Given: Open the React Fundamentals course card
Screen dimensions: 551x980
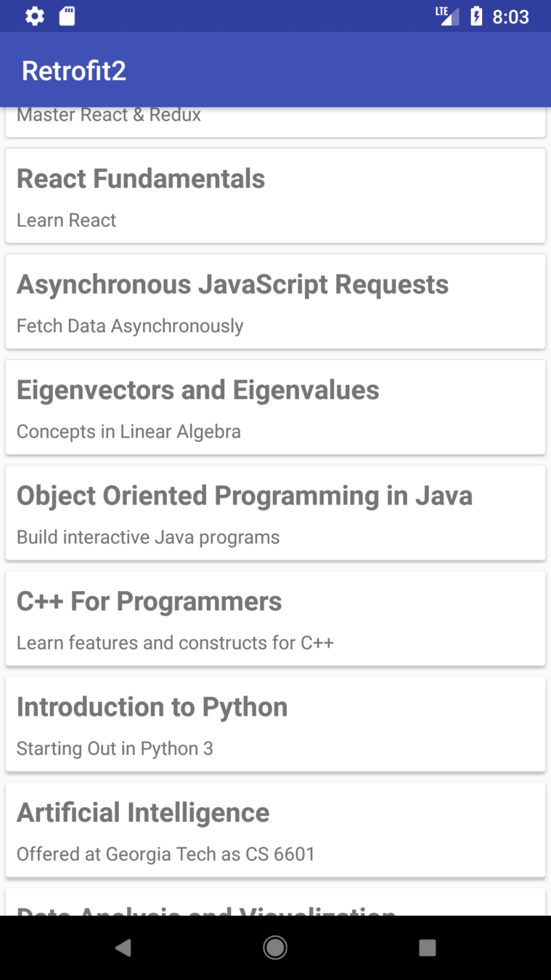Looking at the screenshot, I should point(275,196).
